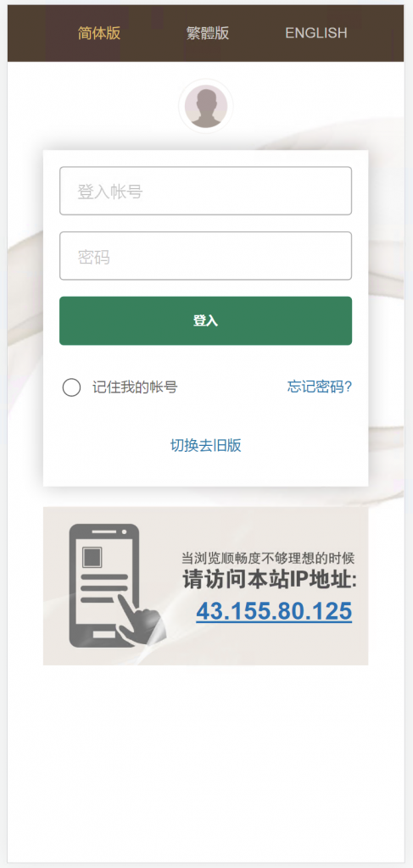The image size is (413, 868).
Task: Click the 记住我的帐号 label text
Action: point(135,387)
